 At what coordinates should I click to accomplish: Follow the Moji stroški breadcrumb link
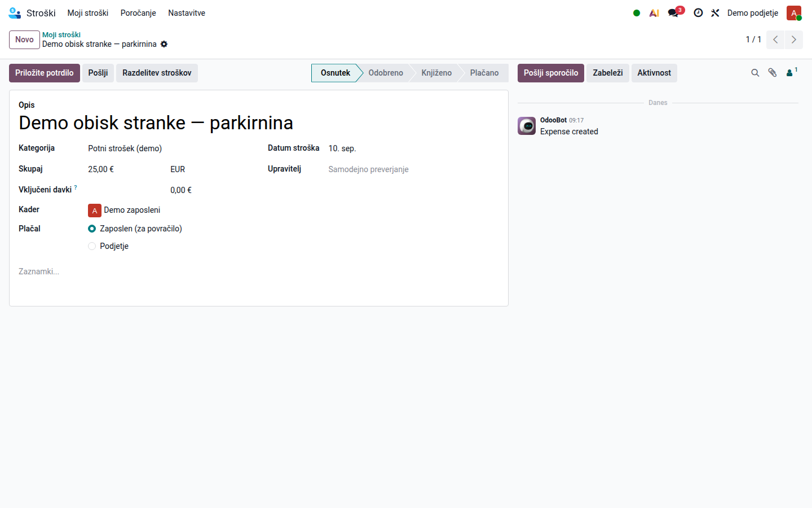tap(61, 34)
